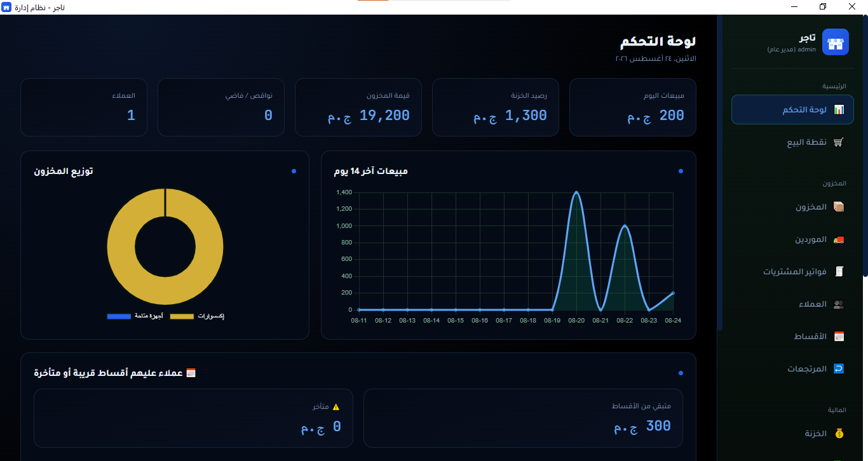Click the receipt icon beside فواتير المشتريات
This screenshot has width=868, height=461.
pos(839,272)
